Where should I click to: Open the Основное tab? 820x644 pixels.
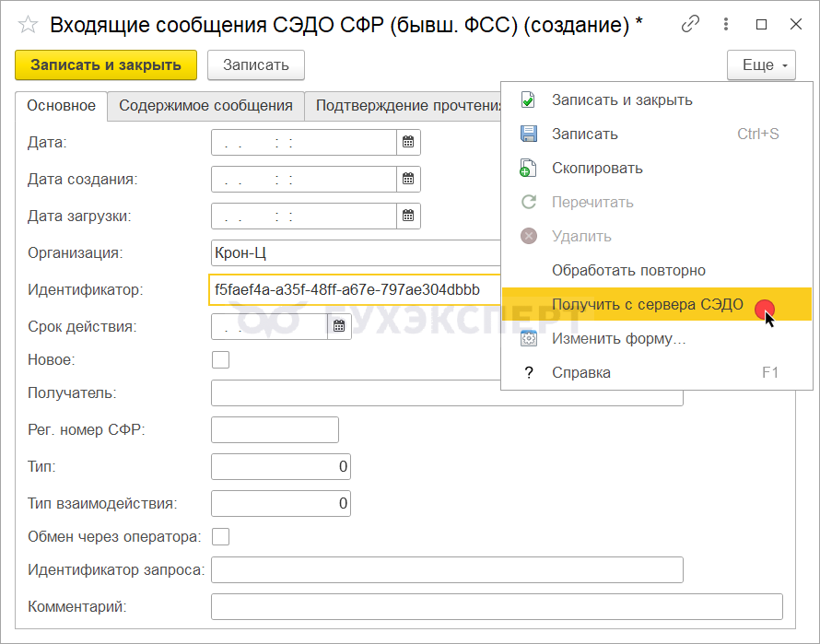tap(61, 106)
